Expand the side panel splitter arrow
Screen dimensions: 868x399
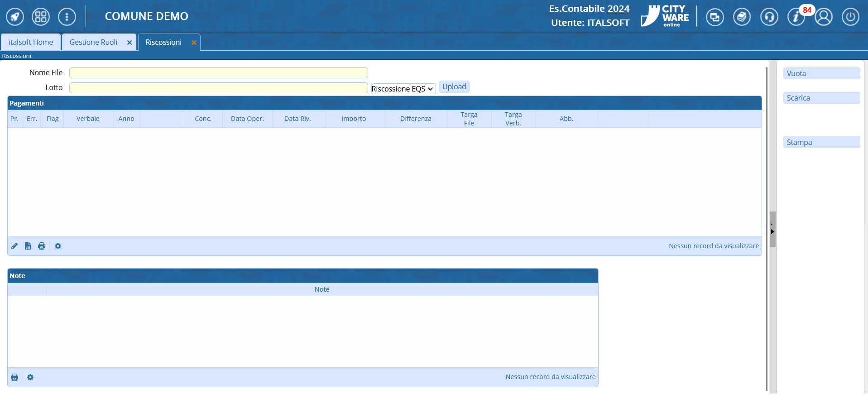(x=772, y=231)
